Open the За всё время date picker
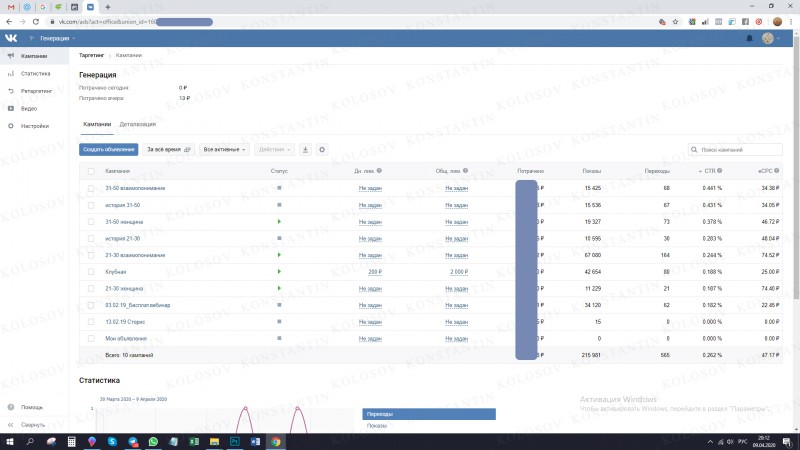This screenshot has width=800, height=450. 168,149
